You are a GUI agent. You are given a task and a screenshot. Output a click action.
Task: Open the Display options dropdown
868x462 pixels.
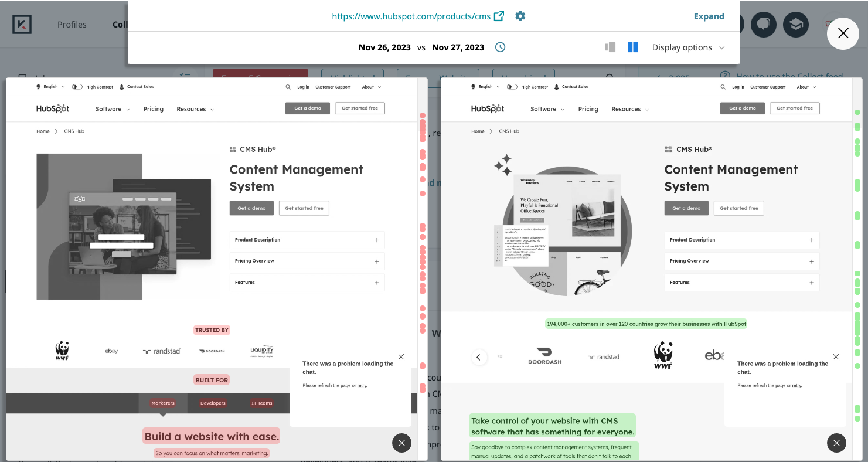(x=688, y=47)
